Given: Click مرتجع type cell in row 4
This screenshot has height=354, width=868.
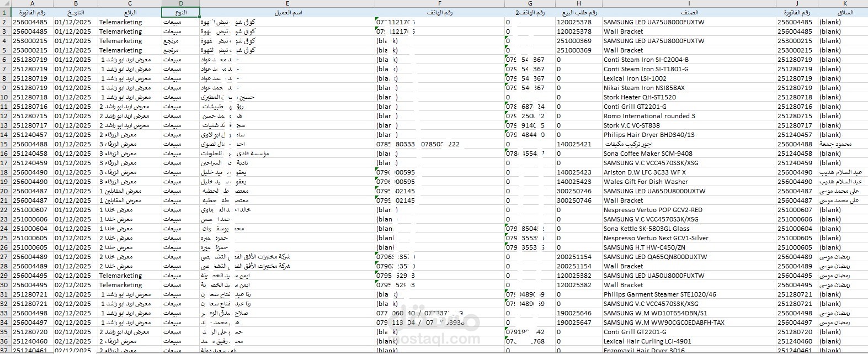Looking at the screenshot, I should pos(180,41).
